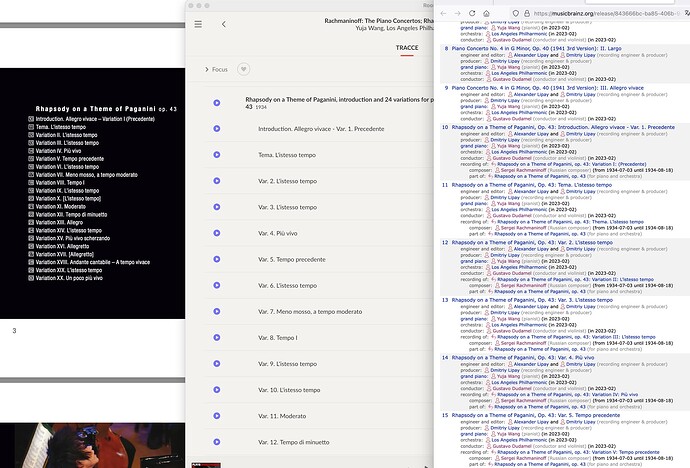Play Var. 3. L'istesso tempo track
This screenshot has height=468, width=690.
(217, 207)
